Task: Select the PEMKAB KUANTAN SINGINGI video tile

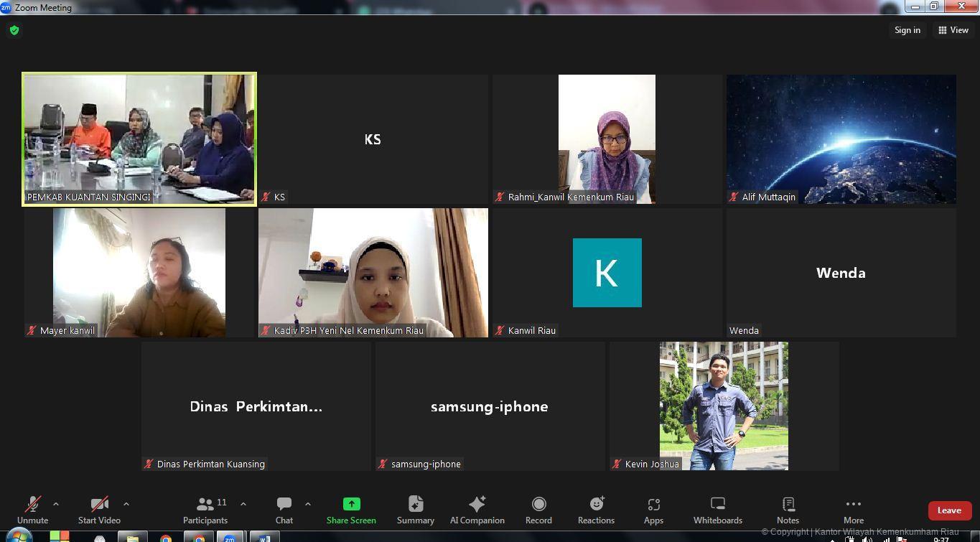Action: pos(139,139)
